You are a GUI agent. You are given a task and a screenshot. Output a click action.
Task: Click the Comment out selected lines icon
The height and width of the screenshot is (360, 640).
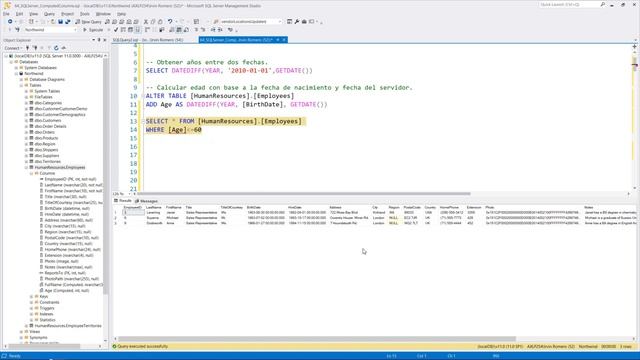196,30
